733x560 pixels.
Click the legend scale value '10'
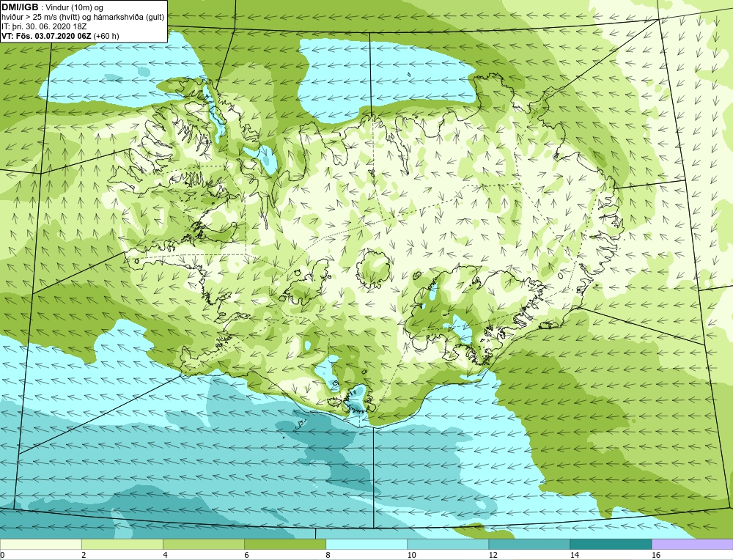[x=411, y=555]
